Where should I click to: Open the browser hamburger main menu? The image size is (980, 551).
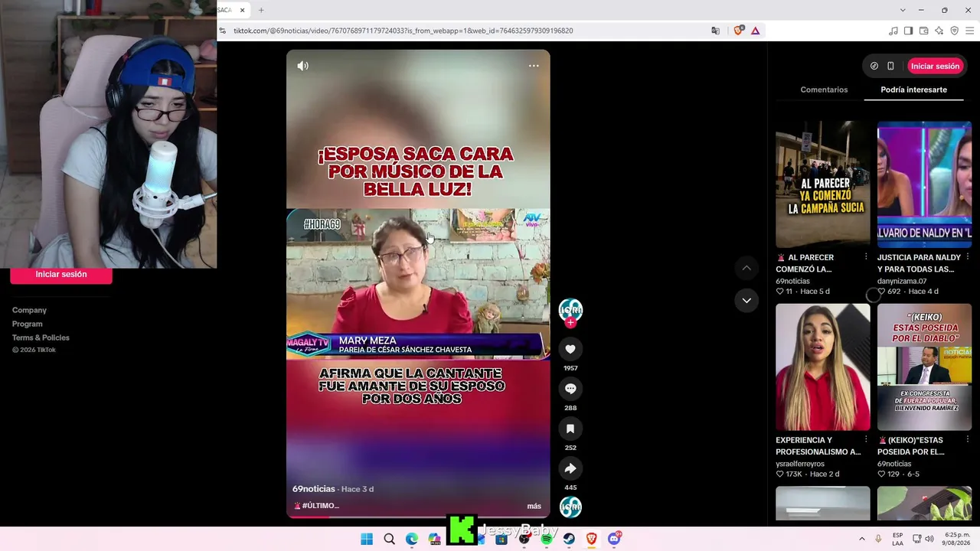coord(969,31)
